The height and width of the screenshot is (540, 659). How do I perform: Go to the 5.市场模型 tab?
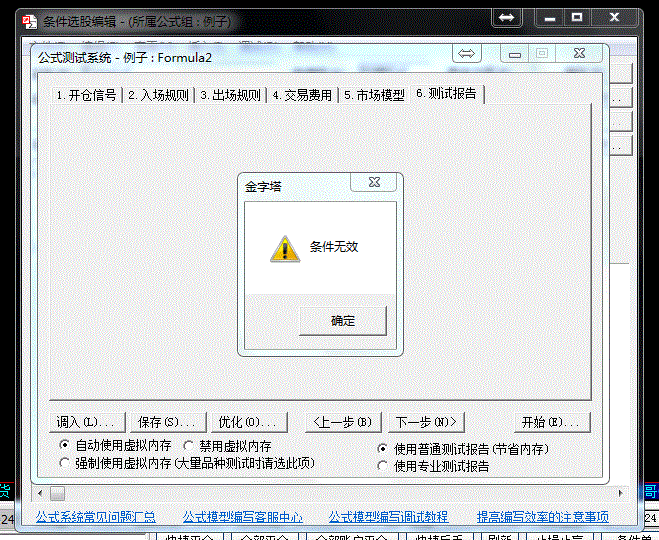coord(374,96)
